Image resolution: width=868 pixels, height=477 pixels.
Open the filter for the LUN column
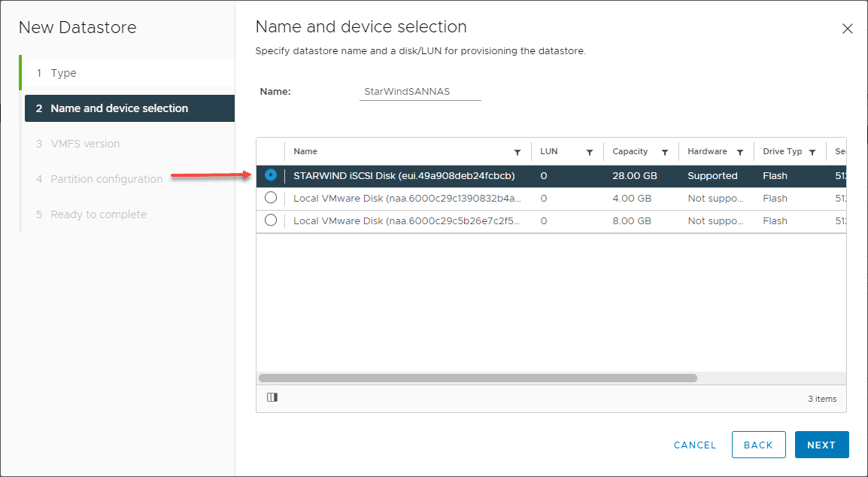590,151
